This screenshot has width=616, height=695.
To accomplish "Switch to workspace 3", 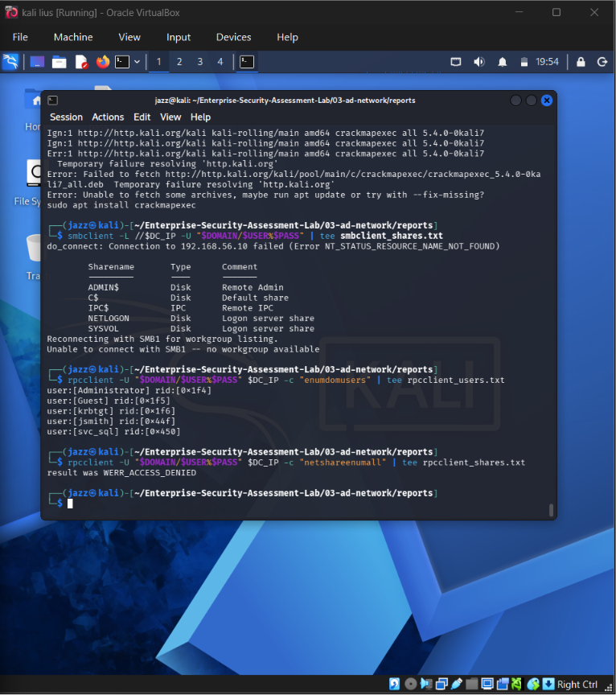I will pos(200,62).
